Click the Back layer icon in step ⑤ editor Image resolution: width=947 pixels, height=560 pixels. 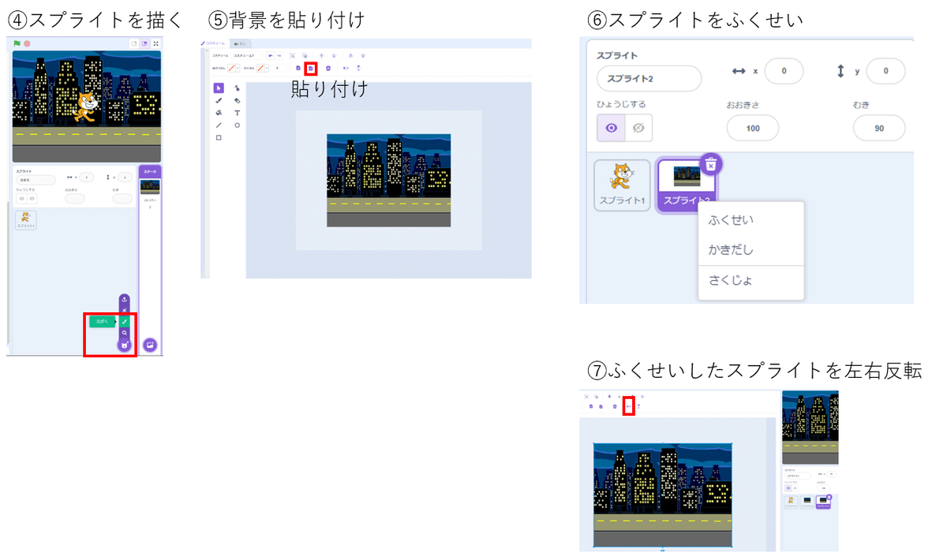(x=363, y=56)
